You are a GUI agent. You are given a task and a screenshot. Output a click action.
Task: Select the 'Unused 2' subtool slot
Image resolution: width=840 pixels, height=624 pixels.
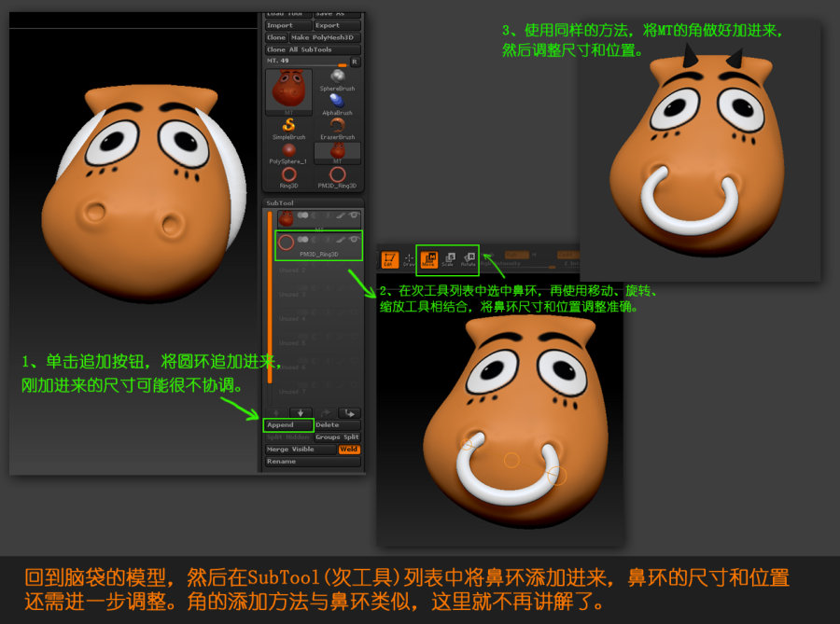tap(319, 270)
